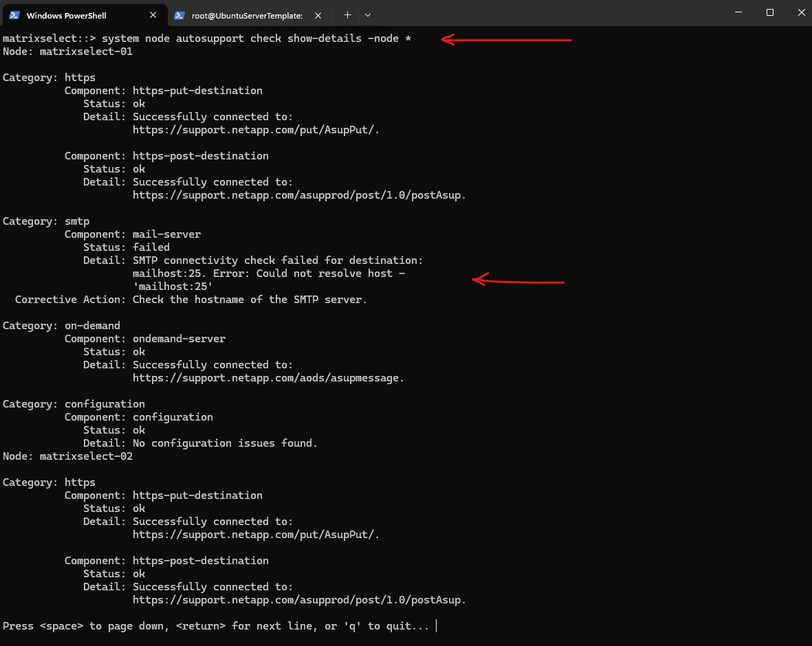Click the PowerShell icon on the UbuntuServerTemplate tab
Screen dimensions: 812x646
point(179,16)
